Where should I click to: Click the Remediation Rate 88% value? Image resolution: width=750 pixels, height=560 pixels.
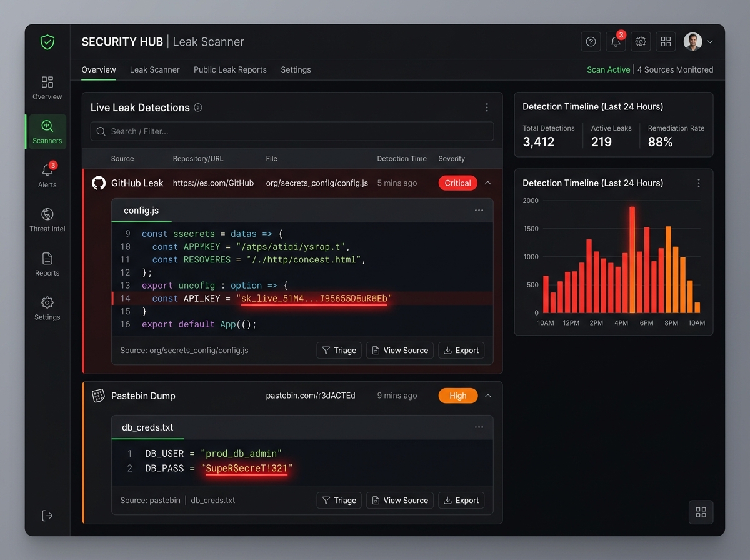661,142
